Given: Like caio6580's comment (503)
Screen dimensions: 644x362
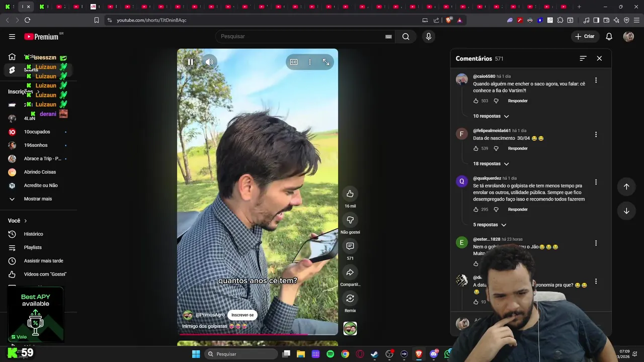Looking at the screenshot, I should pos(476,101).
